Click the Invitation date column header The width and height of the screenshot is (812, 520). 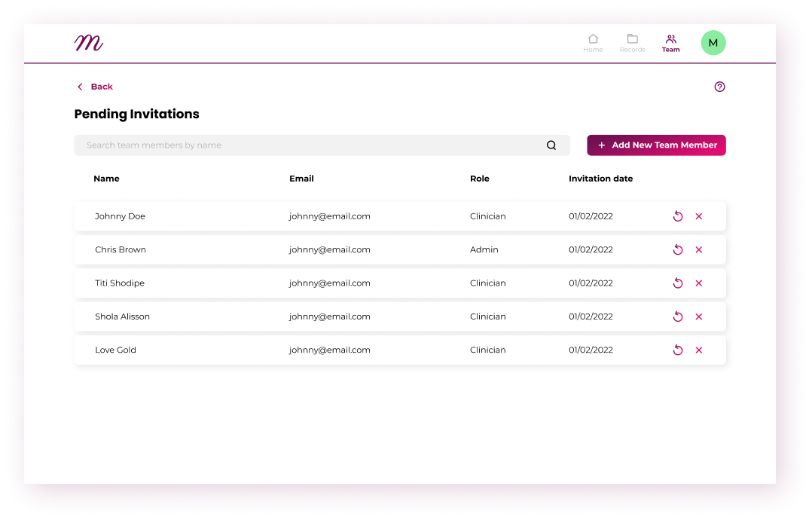[601, 179]
